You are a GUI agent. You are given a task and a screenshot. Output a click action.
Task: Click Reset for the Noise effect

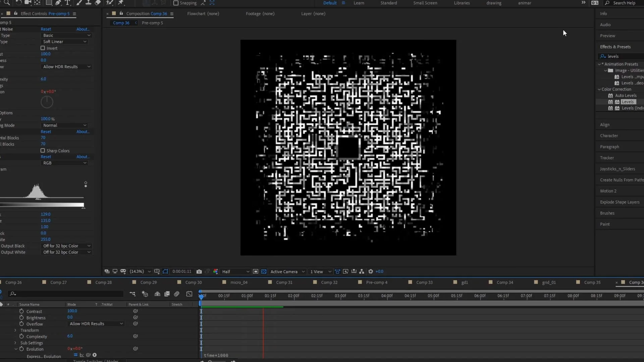[46, 29]
